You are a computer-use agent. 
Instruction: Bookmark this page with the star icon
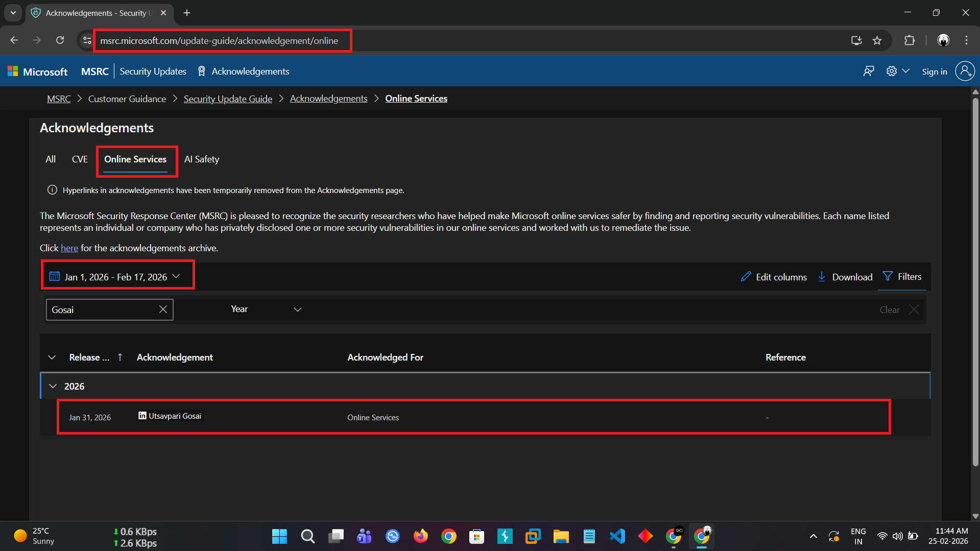877,40
